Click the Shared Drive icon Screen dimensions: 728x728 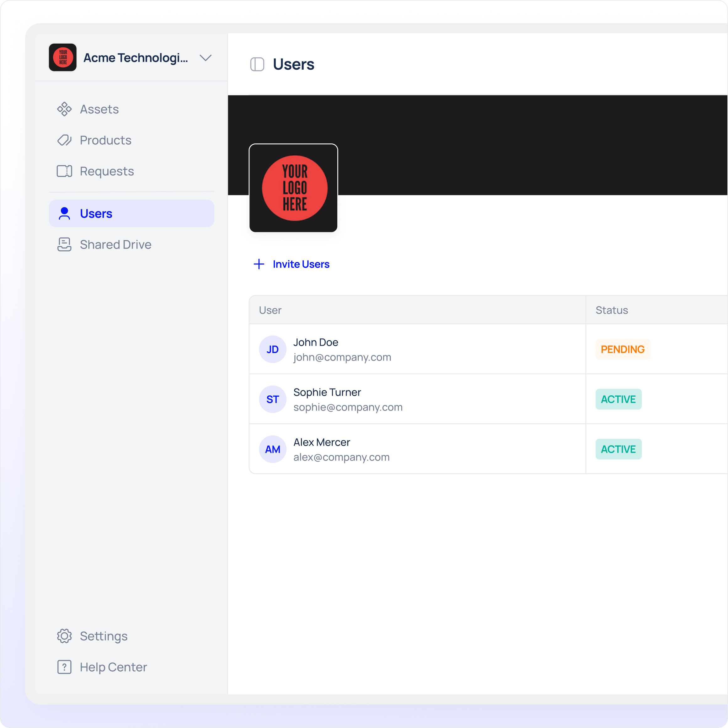[64, 244]
